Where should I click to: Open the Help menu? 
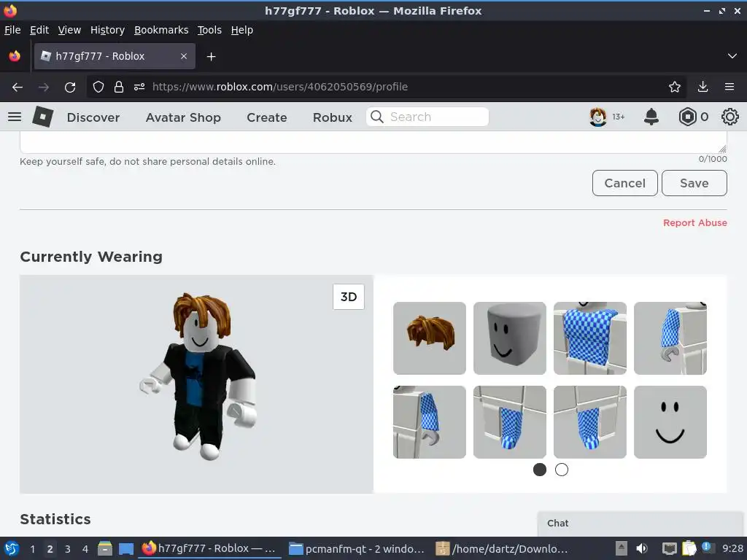point(242,30)
